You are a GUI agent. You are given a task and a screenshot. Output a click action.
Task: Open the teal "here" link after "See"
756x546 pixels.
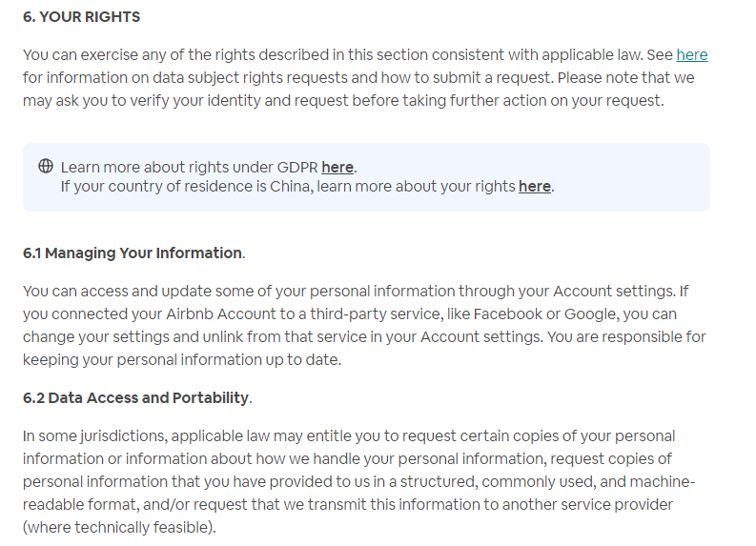click(x=692, y=55)
